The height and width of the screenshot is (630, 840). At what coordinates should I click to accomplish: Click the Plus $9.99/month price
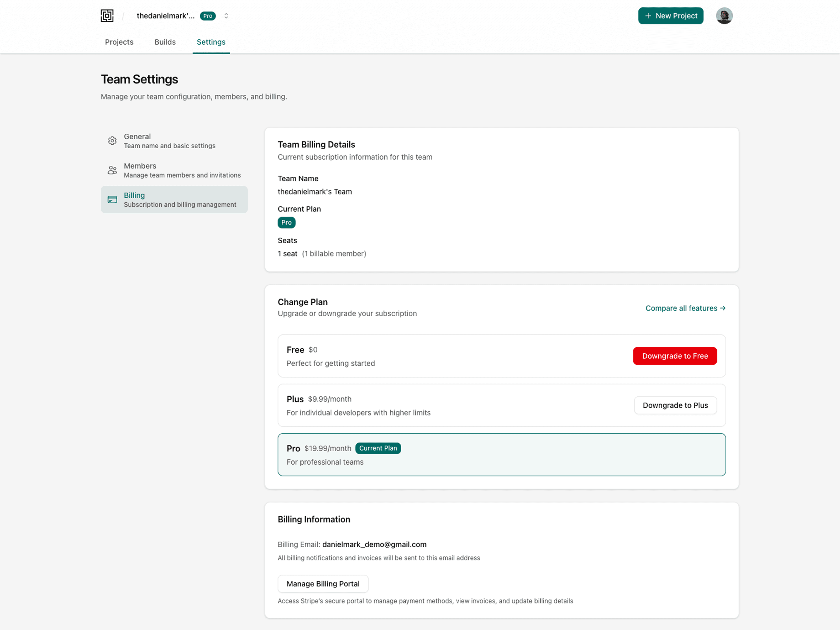pyautogui.click(x=329, y=399)
